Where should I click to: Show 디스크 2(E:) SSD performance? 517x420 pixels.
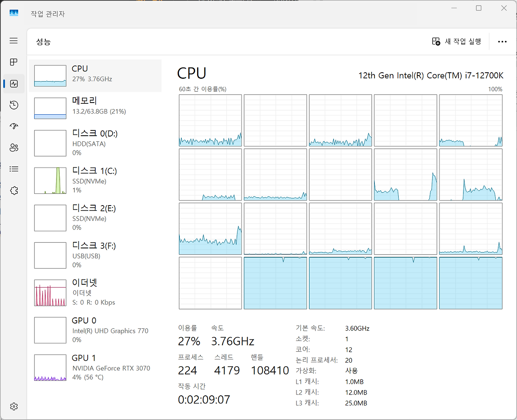95,218
